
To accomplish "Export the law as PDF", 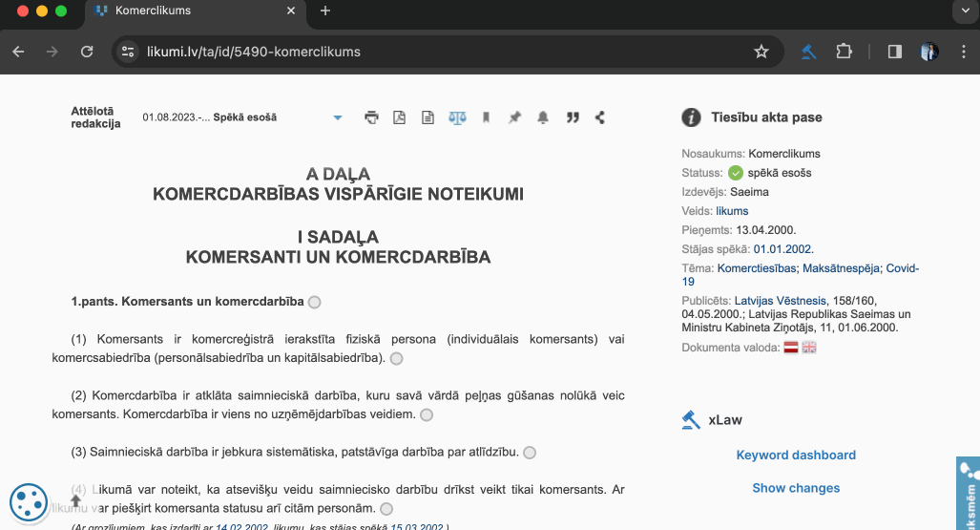I will pos(400,117).
